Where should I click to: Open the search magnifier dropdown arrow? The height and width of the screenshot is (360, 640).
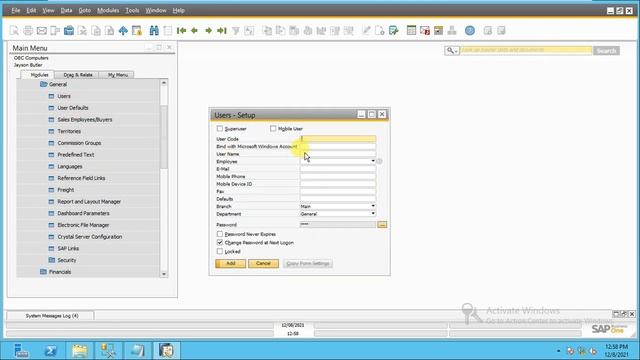pyautogui.click(x=456, y=51)
